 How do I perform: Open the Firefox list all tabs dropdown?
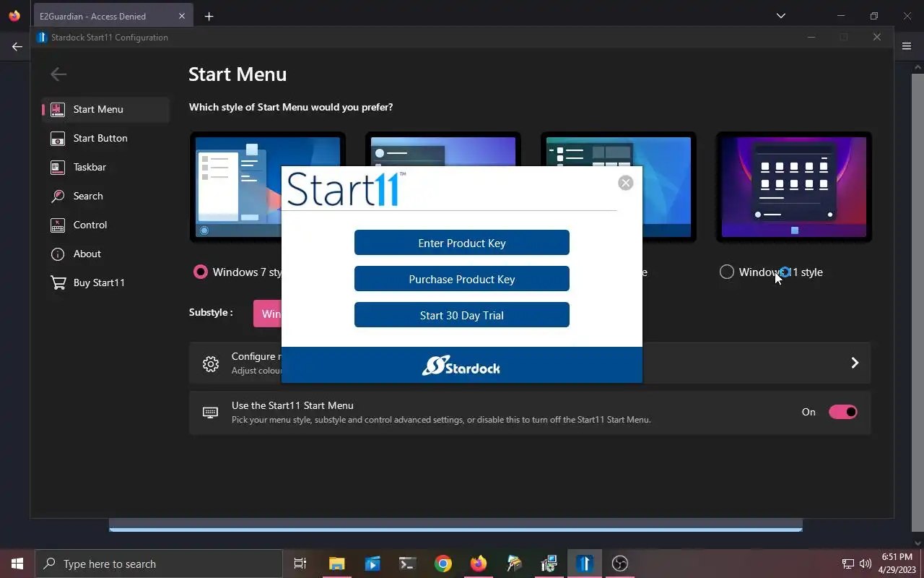tap(780, 16)
